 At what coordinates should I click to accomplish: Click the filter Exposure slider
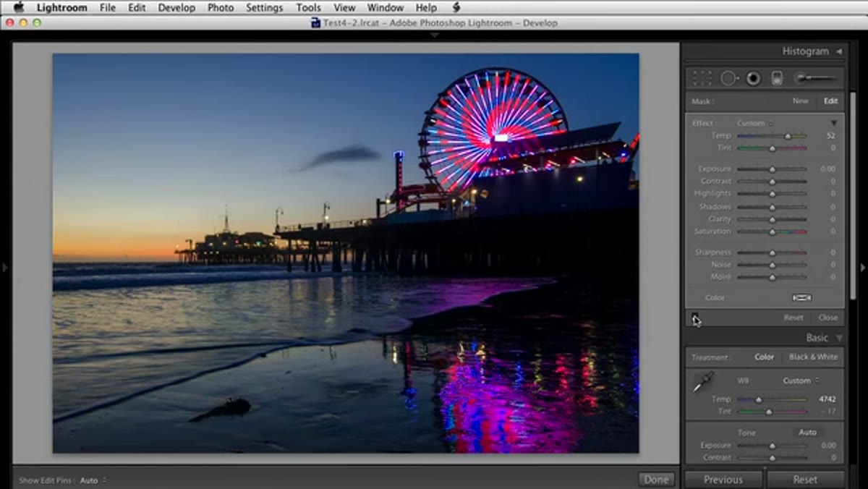(772, 169)
